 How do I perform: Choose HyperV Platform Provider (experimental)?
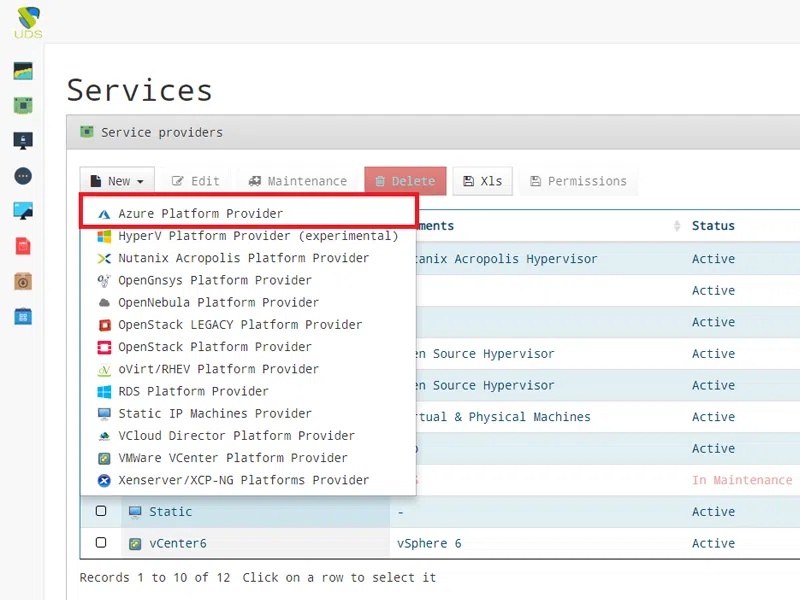[x=248, y=236]
